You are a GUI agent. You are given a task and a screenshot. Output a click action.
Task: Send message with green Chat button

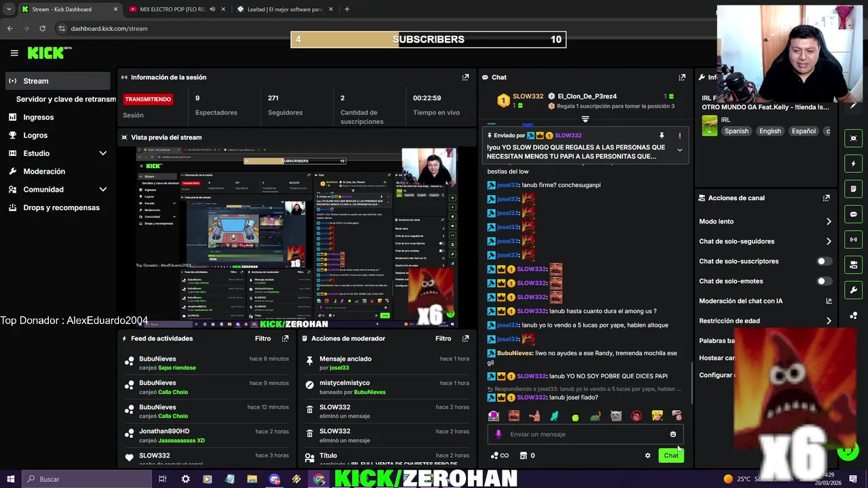tap(671, 455)
